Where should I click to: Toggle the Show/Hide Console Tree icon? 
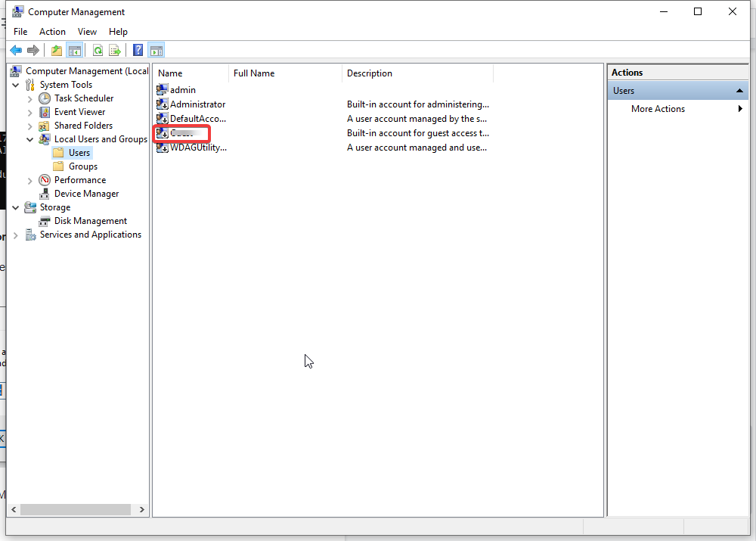coord(75,50)
